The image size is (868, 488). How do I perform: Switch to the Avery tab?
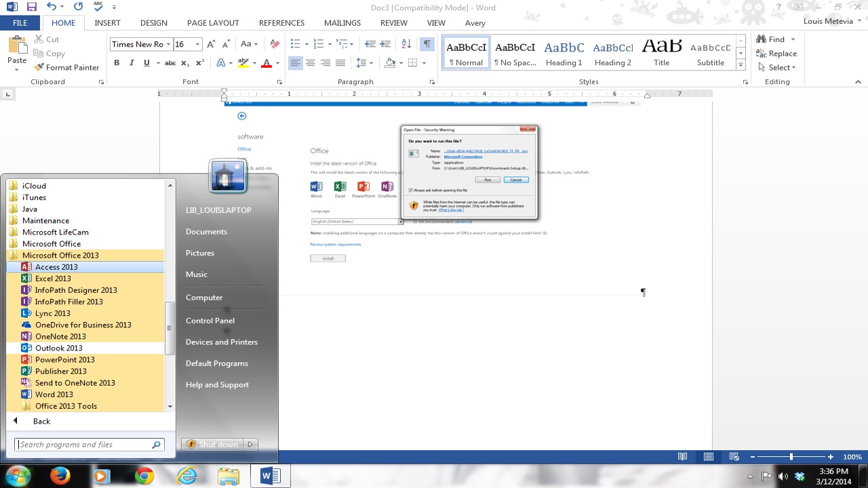pos(475,22)
